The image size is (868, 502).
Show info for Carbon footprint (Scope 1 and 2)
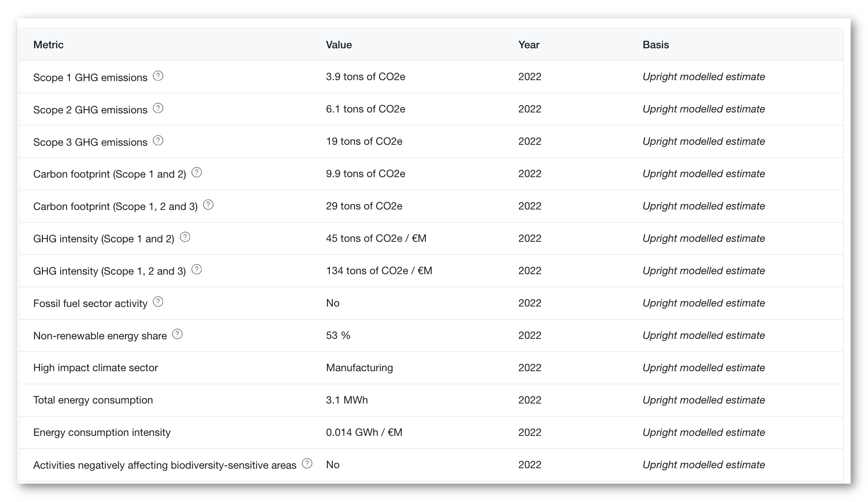(197, 172)
